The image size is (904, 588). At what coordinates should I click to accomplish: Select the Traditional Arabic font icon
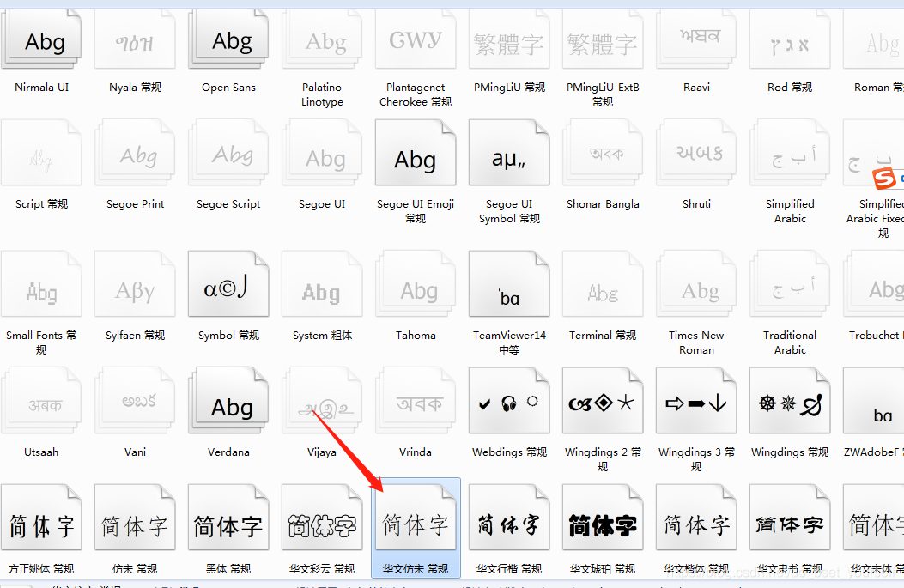790,283
